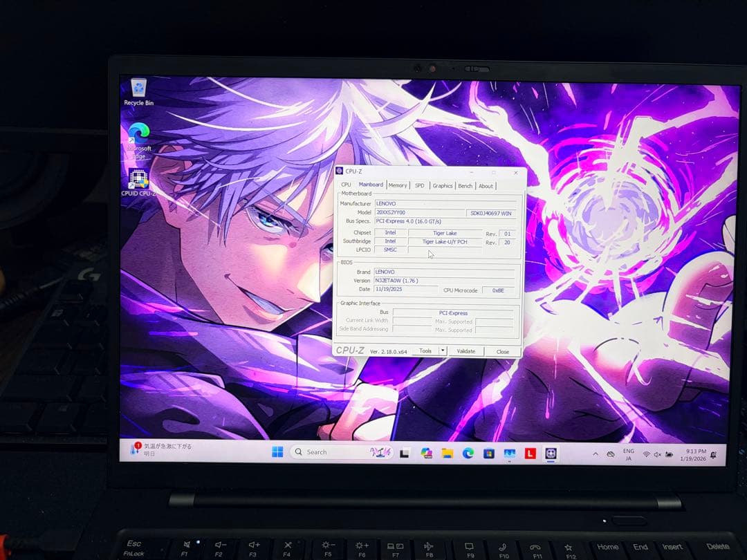The width and height of the screenshot is (747, 560).
Task: Switch the ENG JA input language
Action: [628, 454]
